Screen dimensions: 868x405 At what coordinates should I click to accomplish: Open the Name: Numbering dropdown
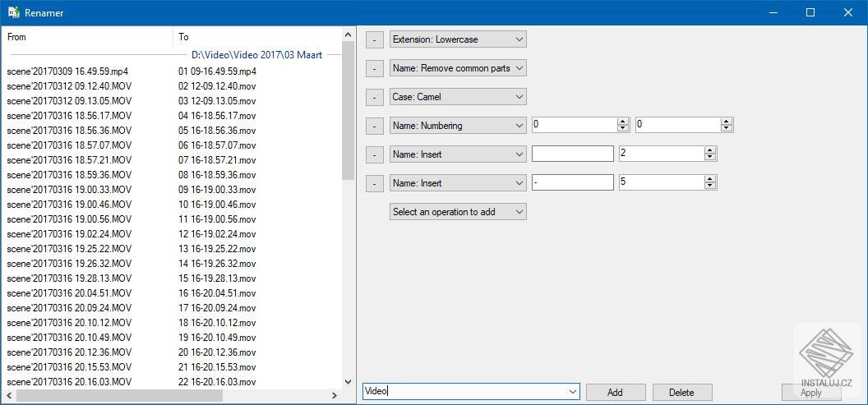coord(458,126)
